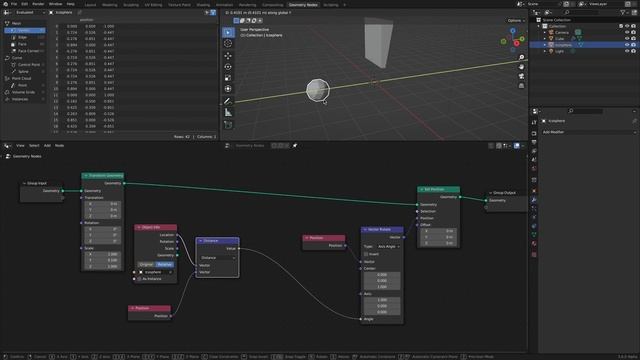
Task: Click the viewport zoom magnifier icon
Action: point(521,58)
